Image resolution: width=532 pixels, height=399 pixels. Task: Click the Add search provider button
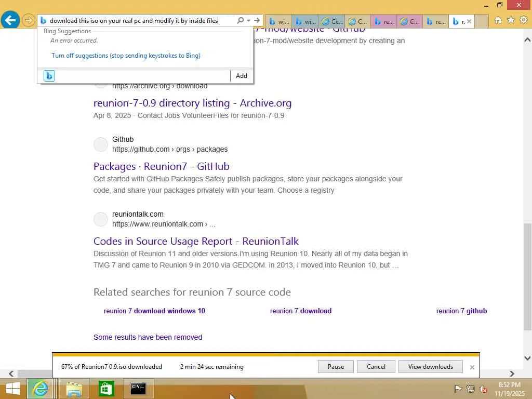coord(241,76)
